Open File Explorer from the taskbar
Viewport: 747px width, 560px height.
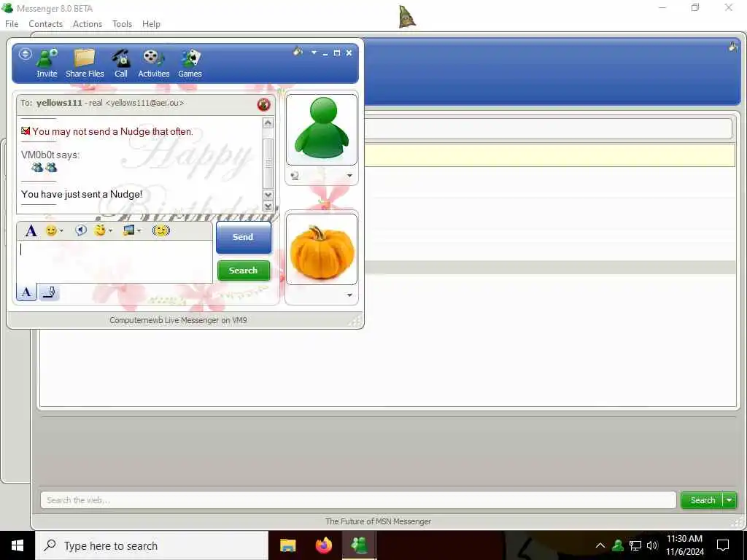click(x=287, y=545)
